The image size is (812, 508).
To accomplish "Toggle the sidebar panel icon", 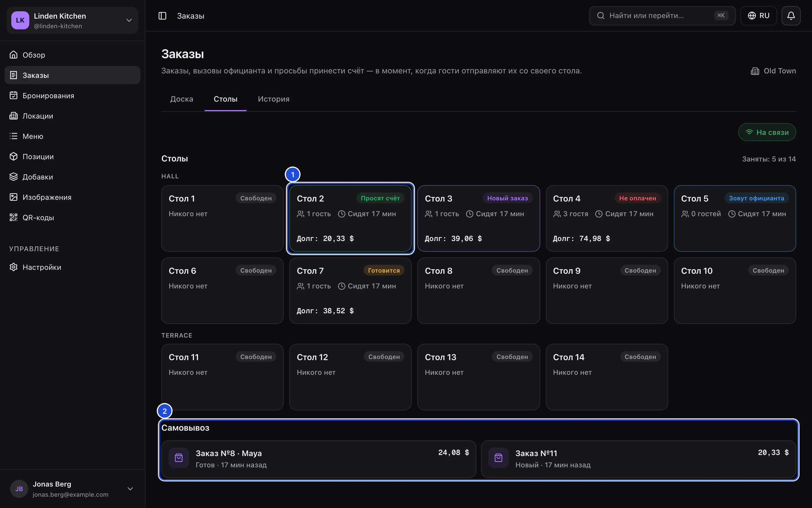I will (x=162, y=16).
